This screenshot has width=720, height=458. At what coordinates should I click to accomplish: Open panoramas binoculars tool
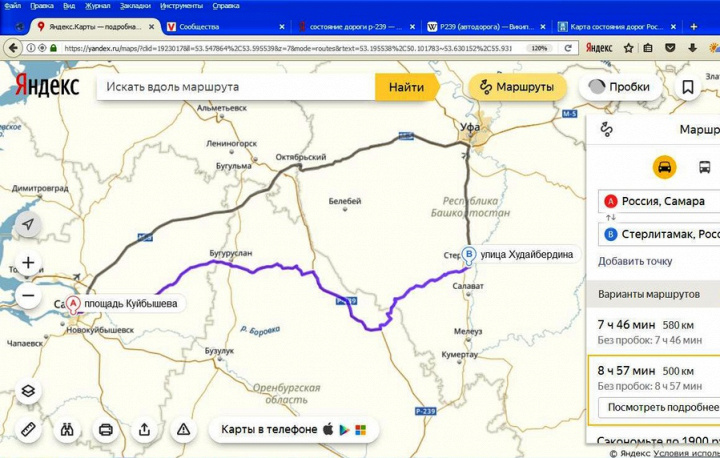click(67, 430)
